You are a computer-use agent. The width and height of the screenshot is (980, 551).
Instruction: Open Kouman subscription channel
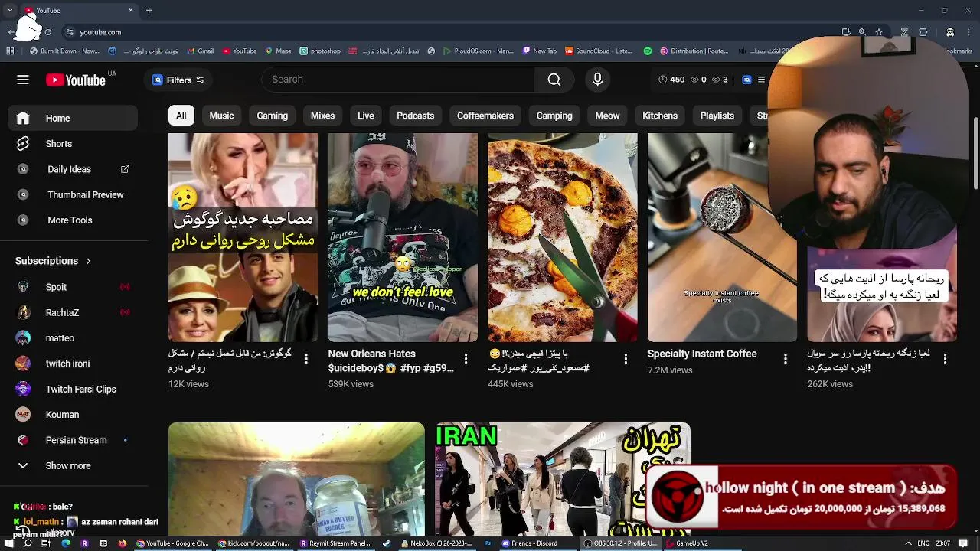[x=73, y=414]
